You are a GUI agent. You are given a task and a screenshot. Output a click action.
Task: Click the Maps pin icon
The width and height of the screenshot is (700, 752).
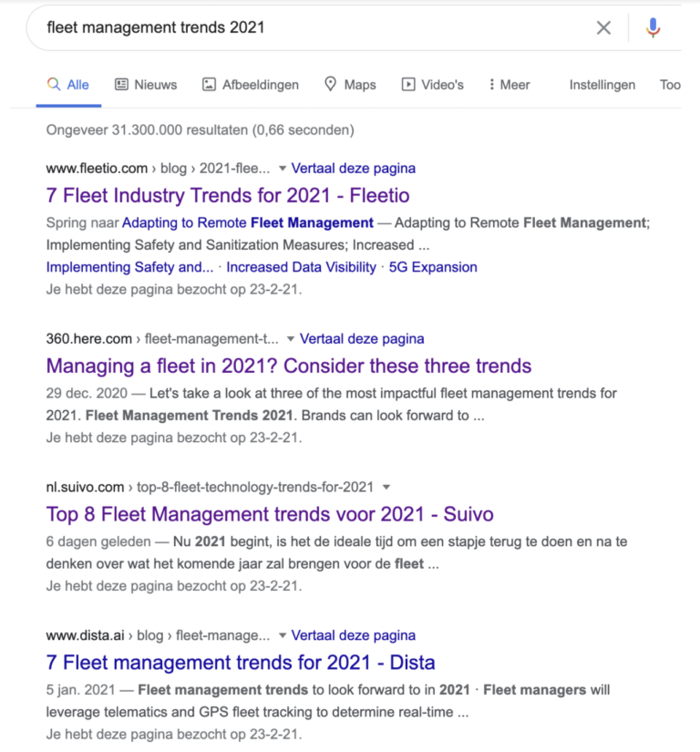click(x=329, y=84)
